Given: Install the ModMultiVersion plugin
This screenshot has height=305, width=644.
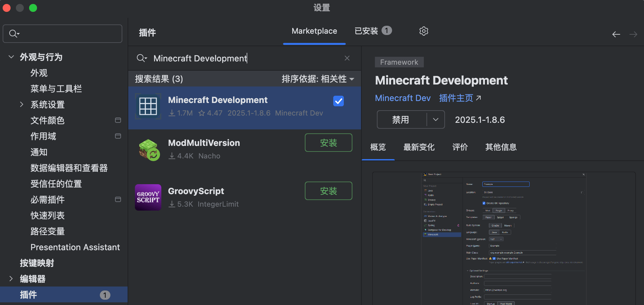Looking at the screenshot, I should coord(328,143).
